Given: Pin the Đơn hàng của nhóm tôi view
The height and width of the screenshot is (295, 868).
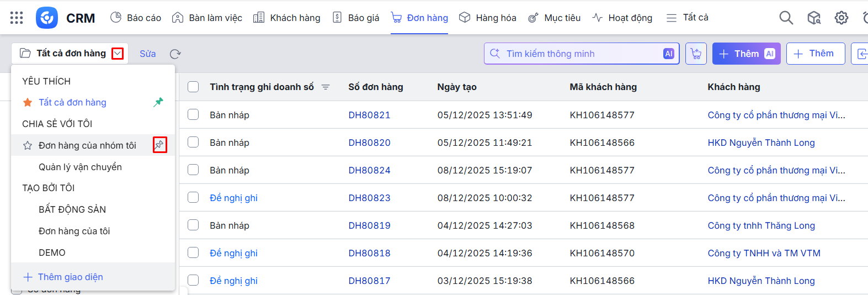Looking at the screenshot, I should coord(159,145).
